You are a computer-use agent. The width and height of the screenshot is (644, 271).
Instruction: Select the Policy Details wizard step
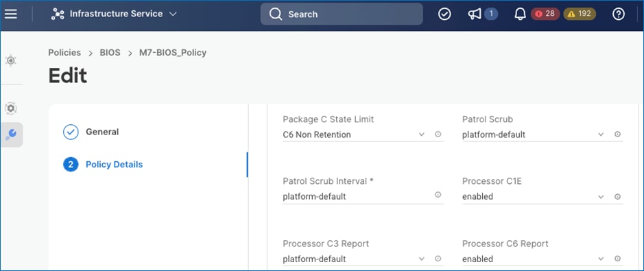(114, 164)
